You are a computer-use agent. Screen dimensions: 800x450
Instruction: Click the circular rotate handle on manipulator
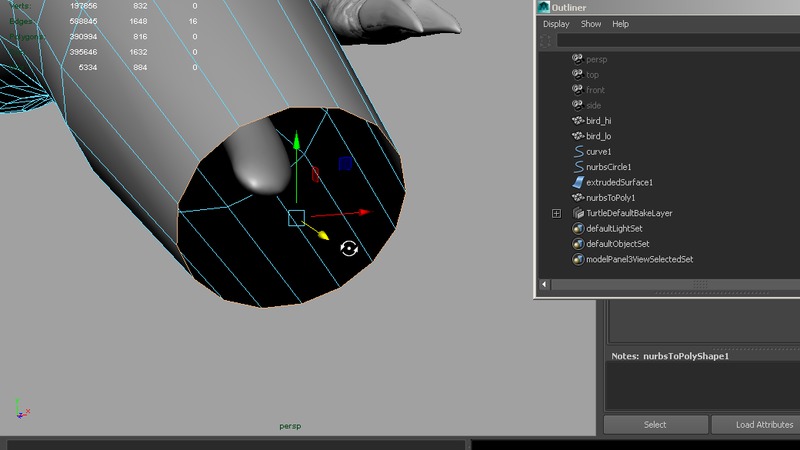coord(349,248)
